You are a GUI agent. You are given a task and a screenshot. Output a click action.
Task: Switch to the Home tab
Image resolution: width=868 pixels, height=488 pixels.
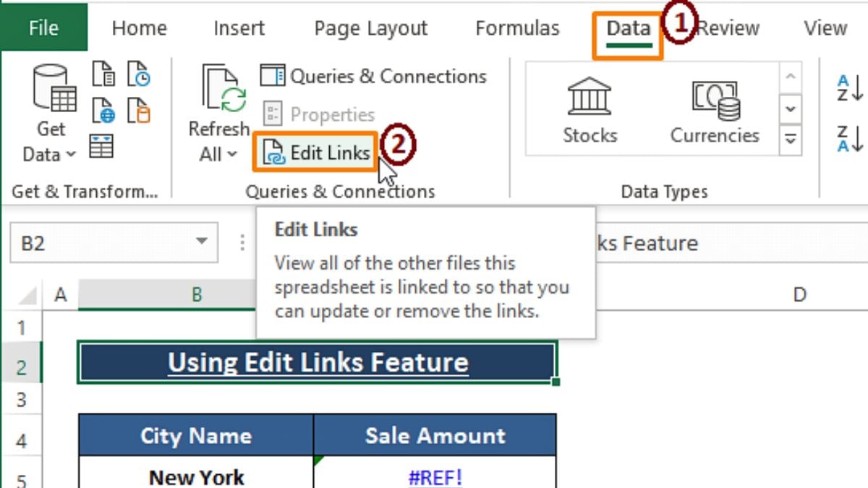click(139, 28)
